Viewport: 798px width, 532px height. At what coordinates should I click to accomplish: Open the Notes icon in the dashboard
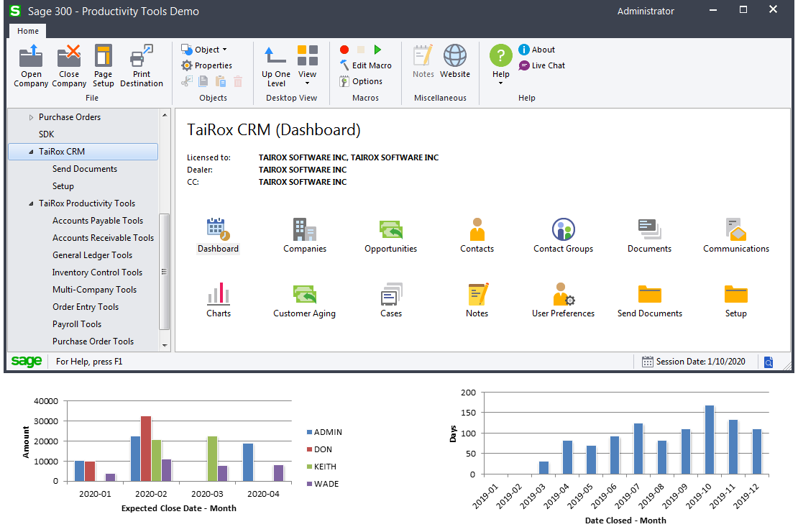[477, 300]
